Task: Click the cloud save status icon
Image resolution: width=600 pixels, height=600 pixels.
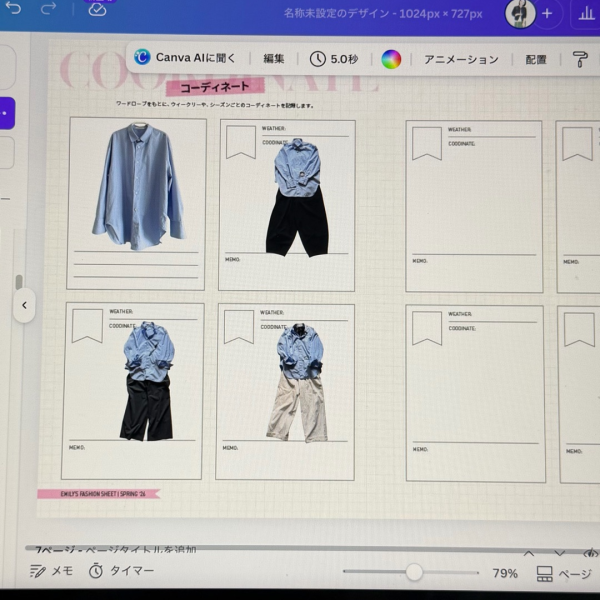Action: tap(97, 10)
